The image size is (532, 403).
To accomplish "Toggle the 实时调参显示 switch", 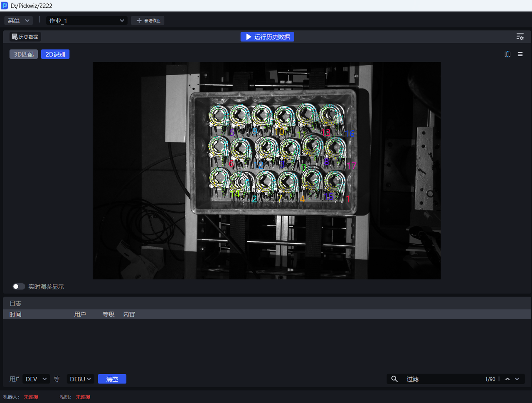I will pyautogui.click(x=19, y=287).
